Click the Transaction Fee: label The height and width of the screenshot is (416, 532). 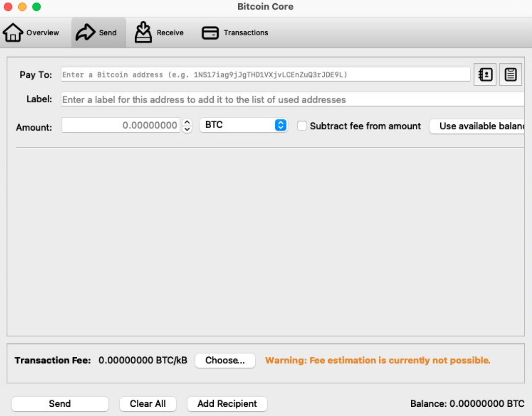[53, 360]
